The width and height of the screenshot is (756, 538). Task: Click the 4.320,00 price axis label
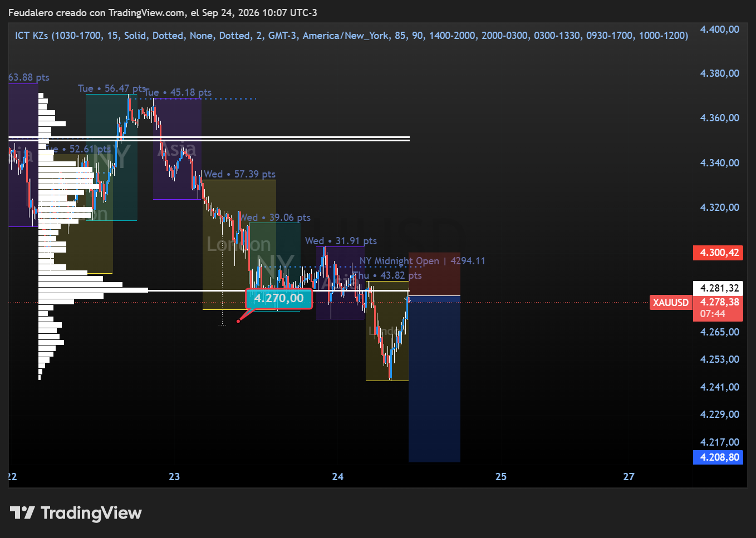(719, 208)
